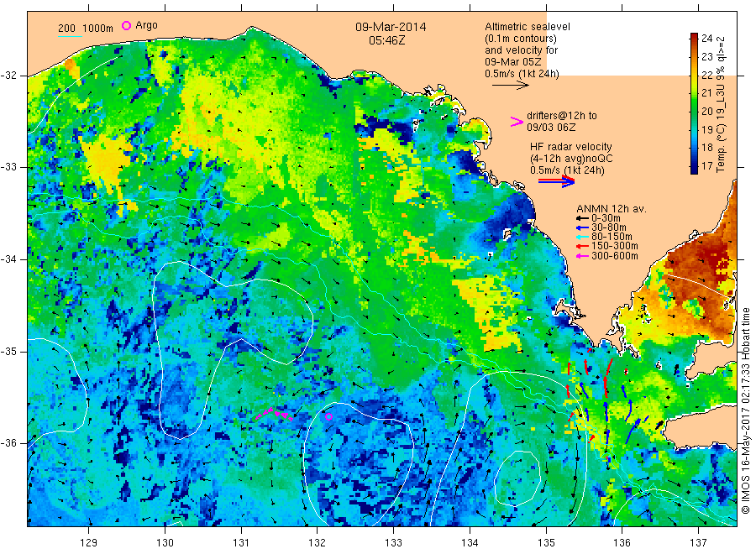Click the 134 longitude axis label

470,543
